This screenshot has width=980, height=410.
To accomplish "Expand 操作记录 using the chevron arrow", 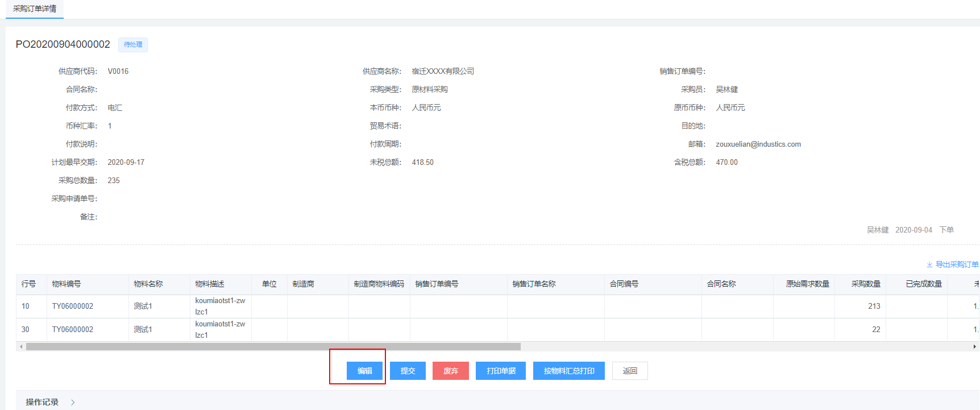I will (x=73, y=402).
